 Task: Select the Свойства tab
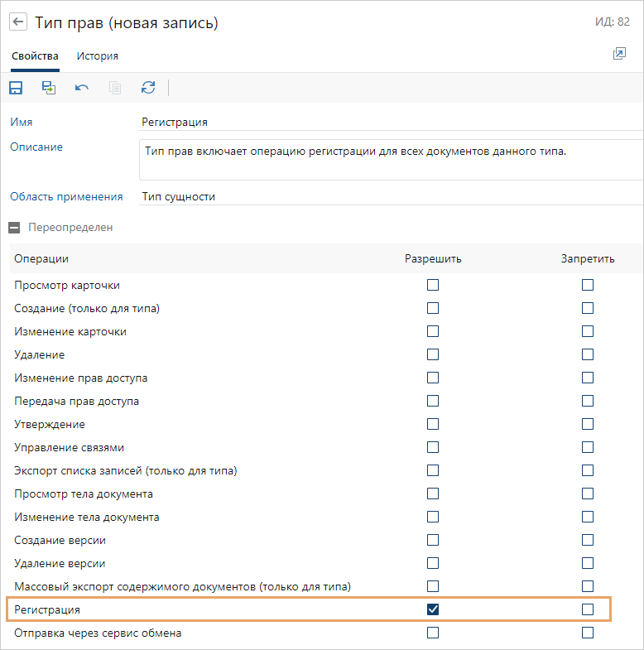click(x=35, y=56)
